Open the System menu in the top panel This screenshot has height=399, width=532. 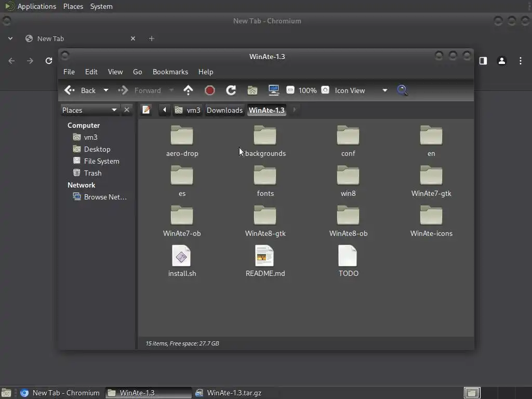[101, 6]
